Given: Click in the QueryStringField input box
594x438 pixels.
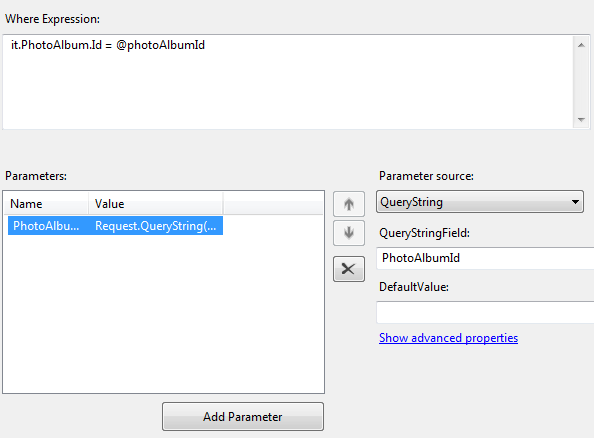Looking at the screenshot, I should coord(485,258).
